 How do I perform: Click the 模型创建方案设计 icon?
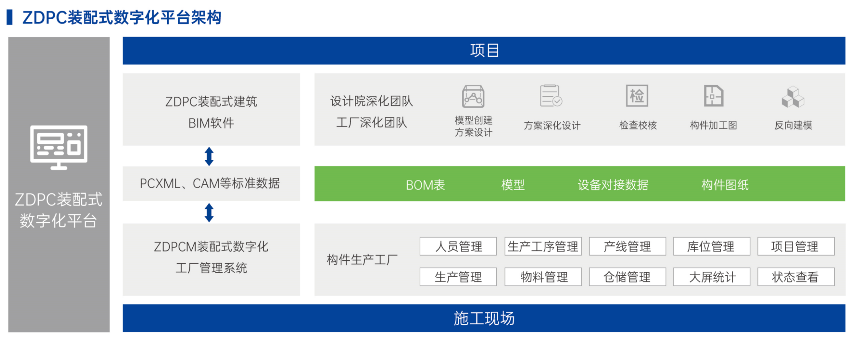click(x=473, y=96)
